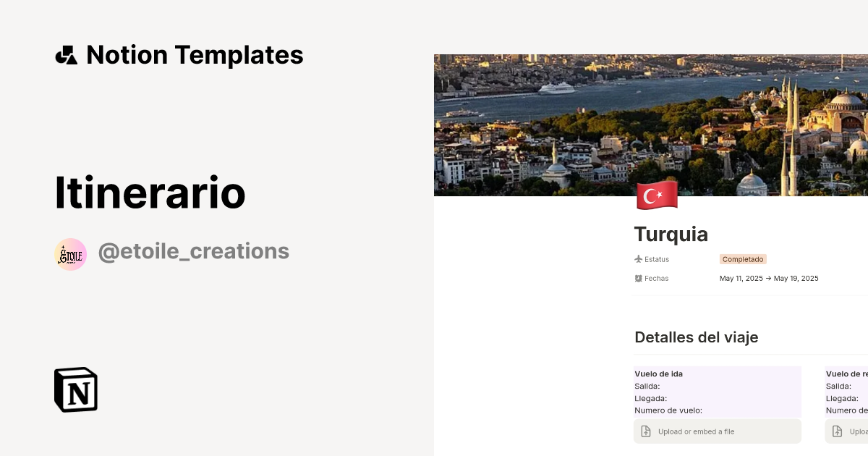This screenshot has width=868, height=456.
Task: Click the Itinerario template title
Action: point(150,192)
